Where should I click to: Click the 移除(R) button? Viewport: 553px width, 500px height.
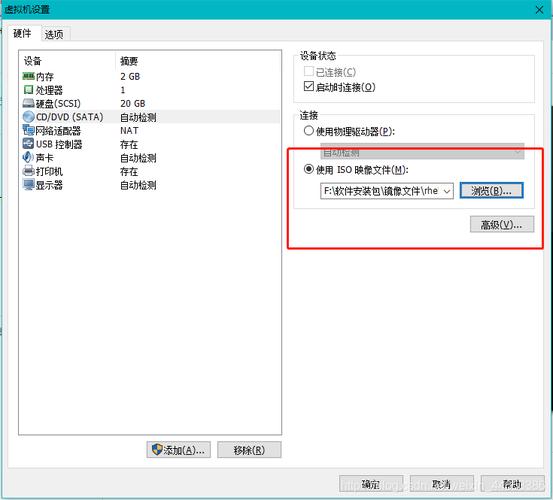pos(249,450)
